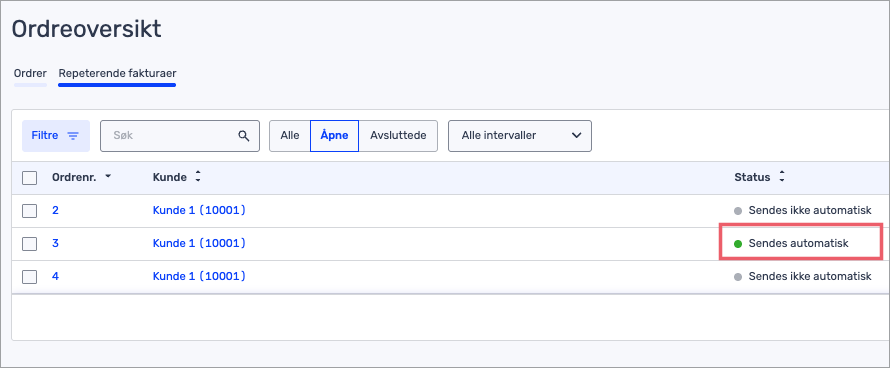Toggle the select-all checkbox in header

pos(30,178)
